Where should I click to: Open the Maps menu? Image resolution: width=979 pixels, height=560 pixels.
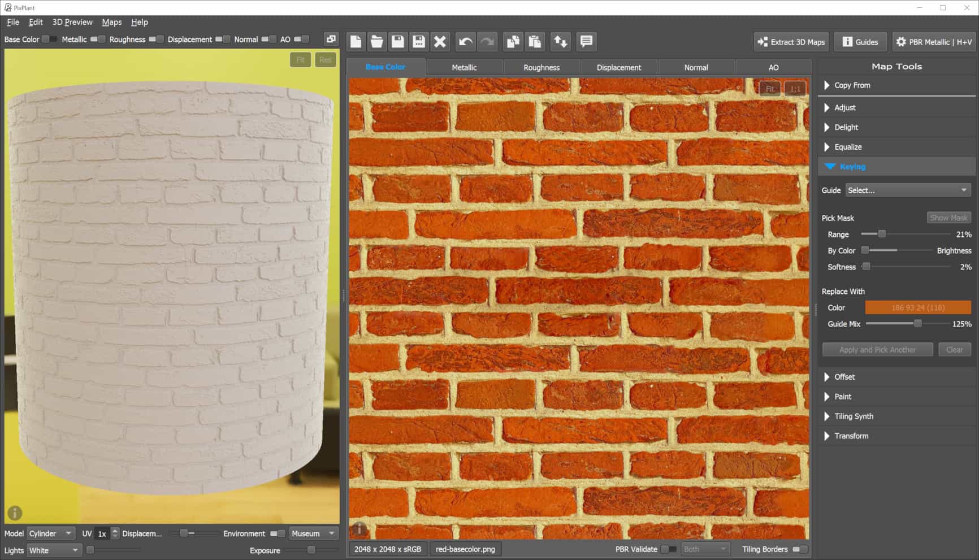pos(112,22)
